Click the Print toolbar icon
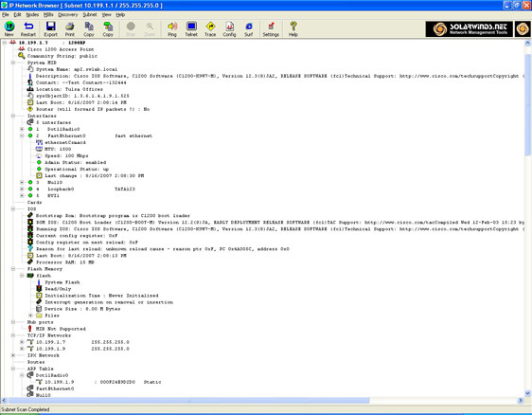 pos(69,28)
